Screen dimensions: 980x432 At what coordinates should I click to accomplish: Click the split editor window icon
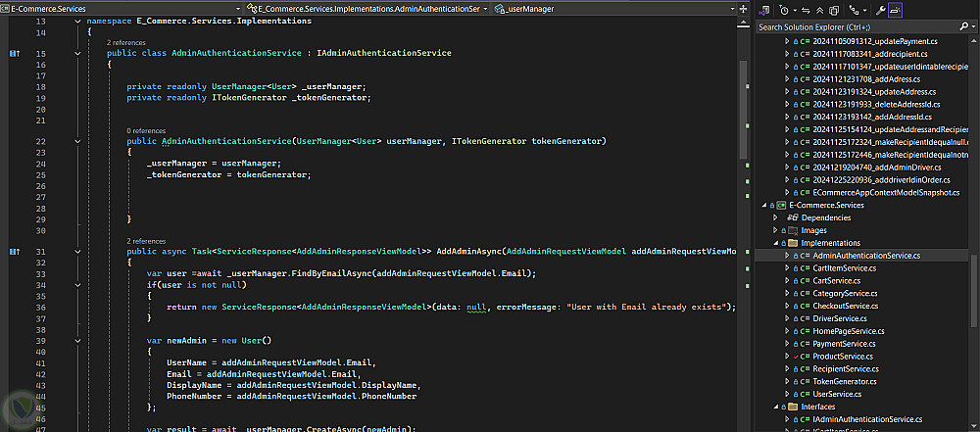point(743,9)
